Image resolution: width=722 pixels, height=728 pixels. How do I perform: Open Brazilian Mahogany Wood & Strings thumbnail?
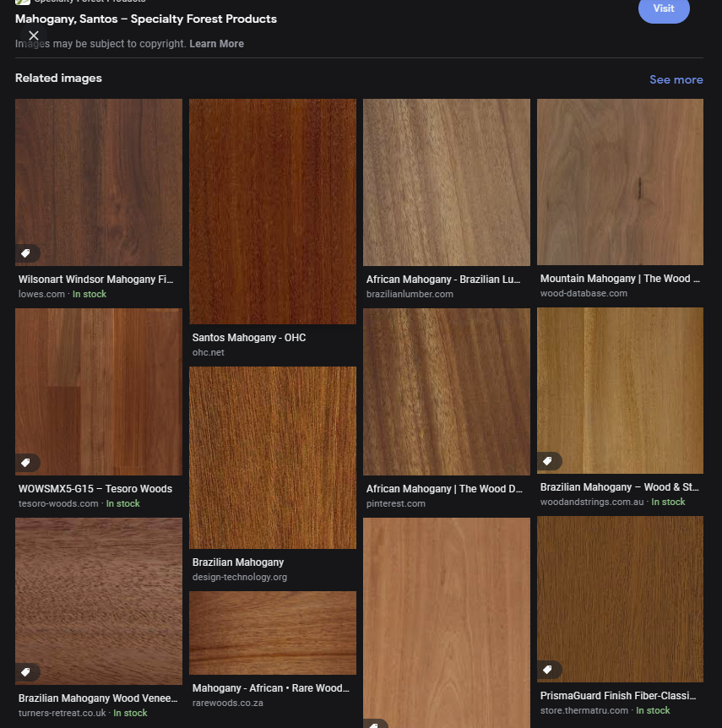(620, 390)
